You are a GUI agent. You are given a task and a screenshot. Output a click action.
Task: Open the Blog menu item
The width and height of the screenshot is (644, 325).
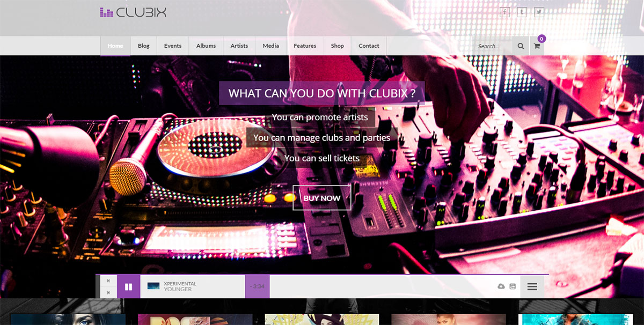tap(144, 46)
